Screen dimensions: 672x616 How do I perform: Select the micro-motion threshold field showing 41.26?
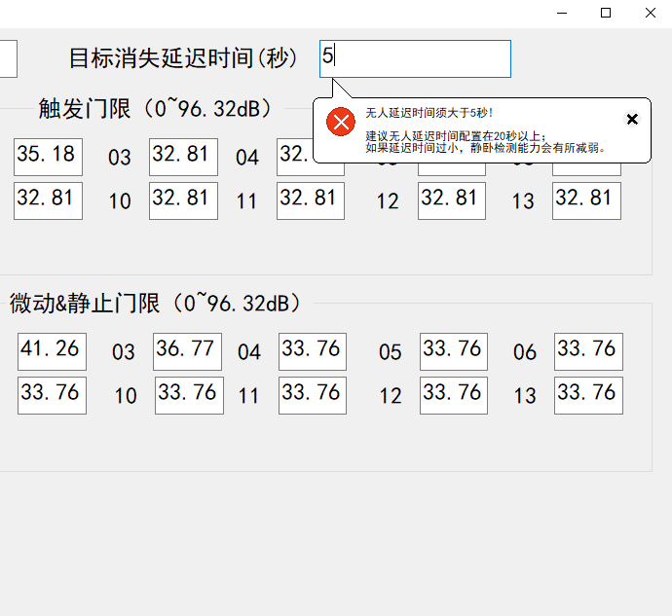coord(52,351)
